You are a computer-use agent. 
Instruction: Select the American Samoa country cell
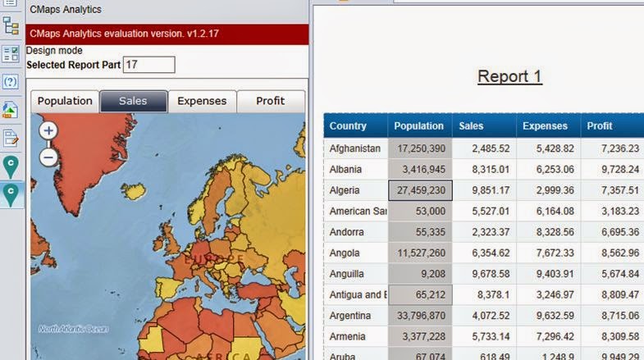coord(356,212)
